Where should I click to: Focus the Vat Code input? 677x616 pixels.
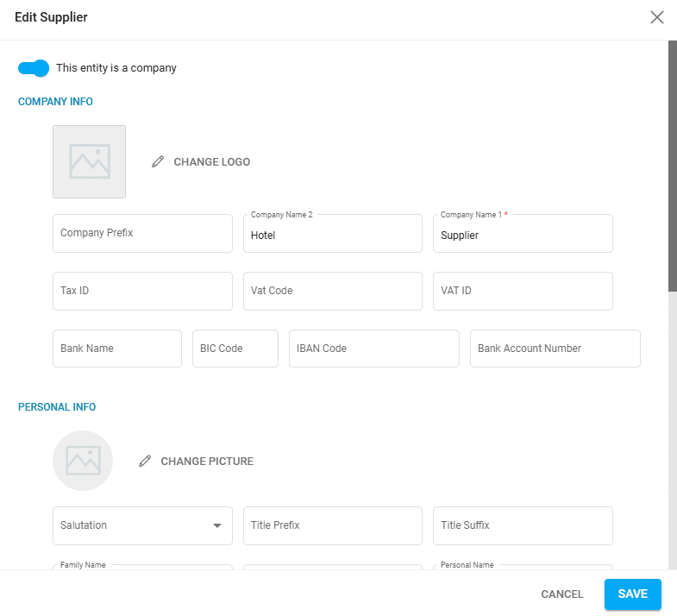coord(332,292)
